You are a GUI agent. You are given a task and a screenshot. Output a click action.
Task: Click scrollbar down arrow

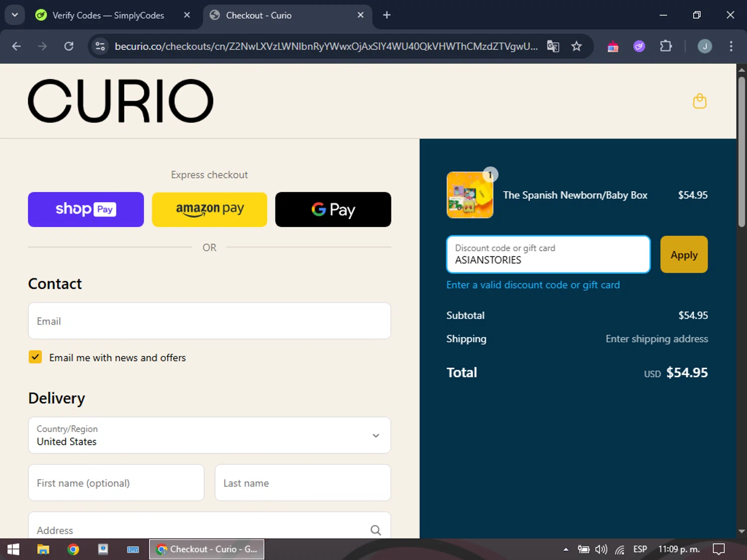[742, 532]
